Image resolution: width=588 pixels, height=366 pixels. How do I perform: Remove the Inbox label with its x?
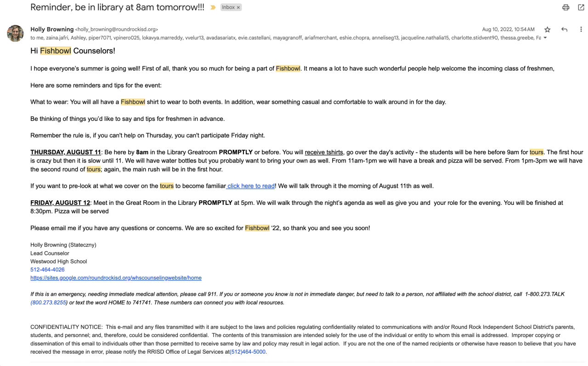coord(238,7)
